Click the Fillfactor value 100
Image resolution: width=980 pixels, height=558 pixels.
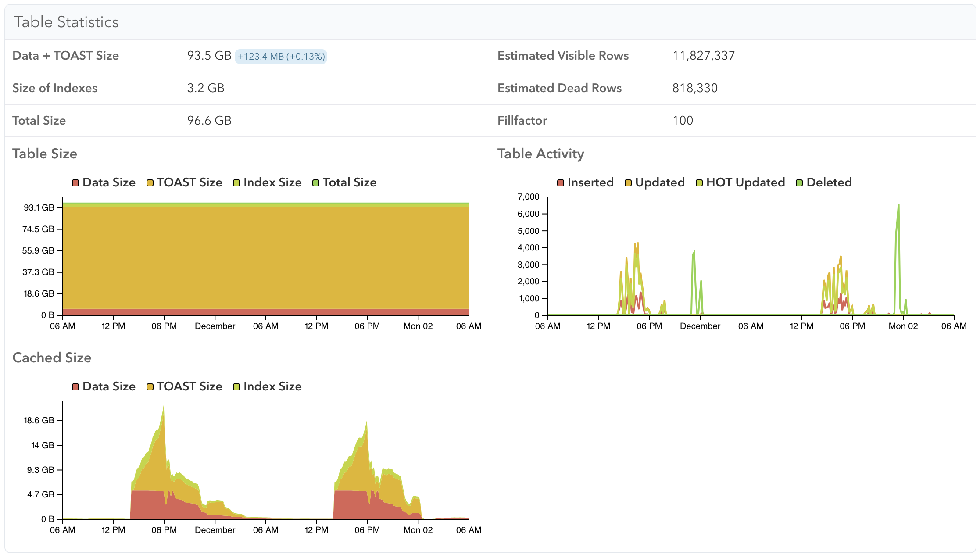(683, 121)
